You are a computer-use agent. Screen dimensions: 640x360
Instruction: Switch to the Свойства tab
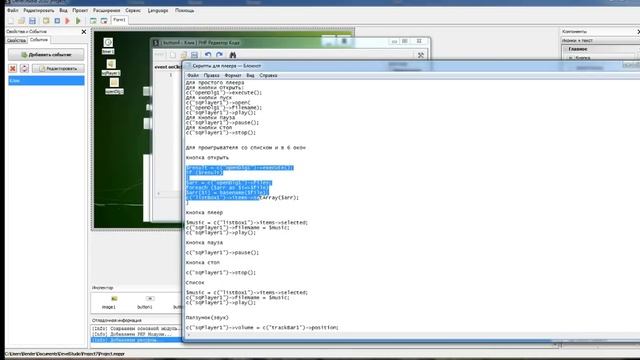click(x=16, y=40)
